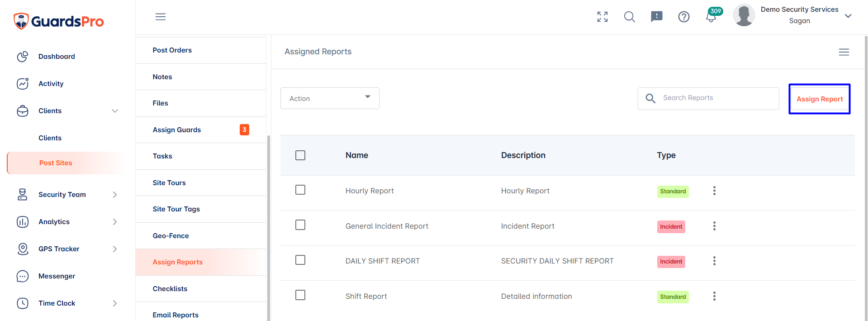Tick the General Incident Report checkbox
868x321 pixels.
click(x=300, y=225)
